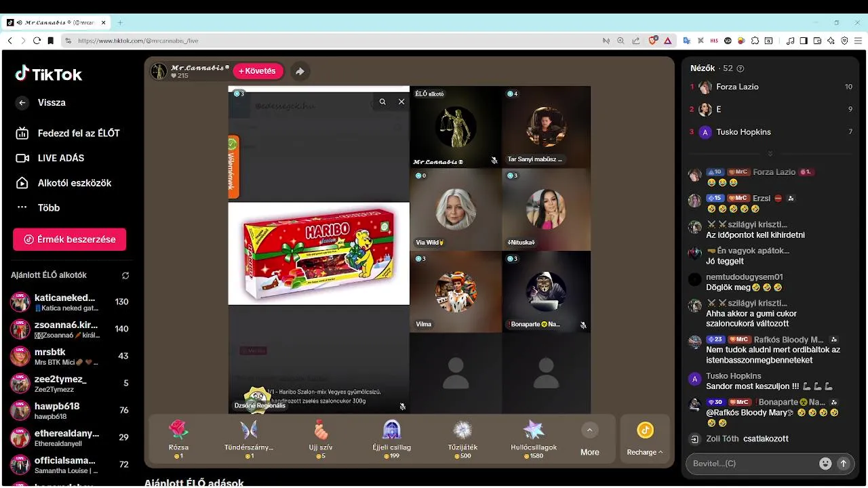Expand More gifts
The height and width of the screenshot is (488, 868).
[589, 440]
